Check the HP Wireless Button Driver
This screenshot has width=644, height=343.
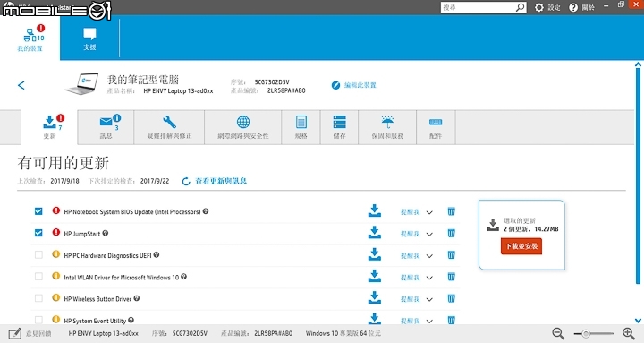point(38,298)
